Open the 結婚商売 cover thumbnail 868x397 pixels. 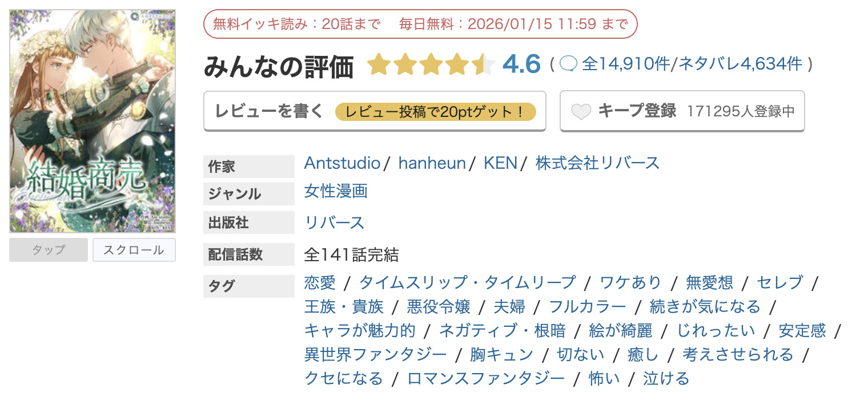pyautogui.click(x=93, y=121)
